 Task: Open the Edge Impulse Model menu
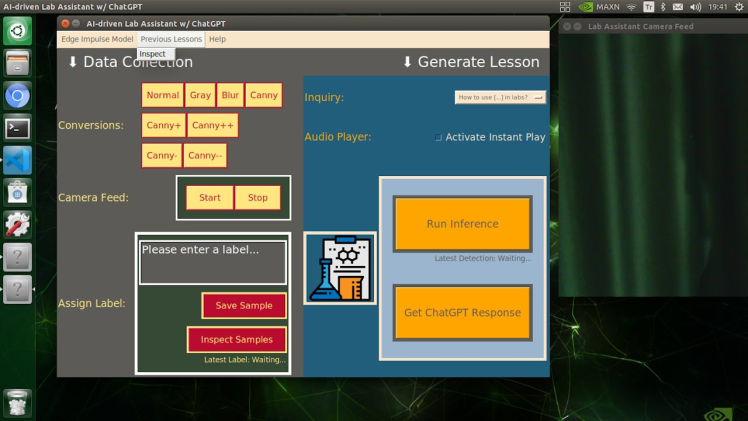pos(97,39)
